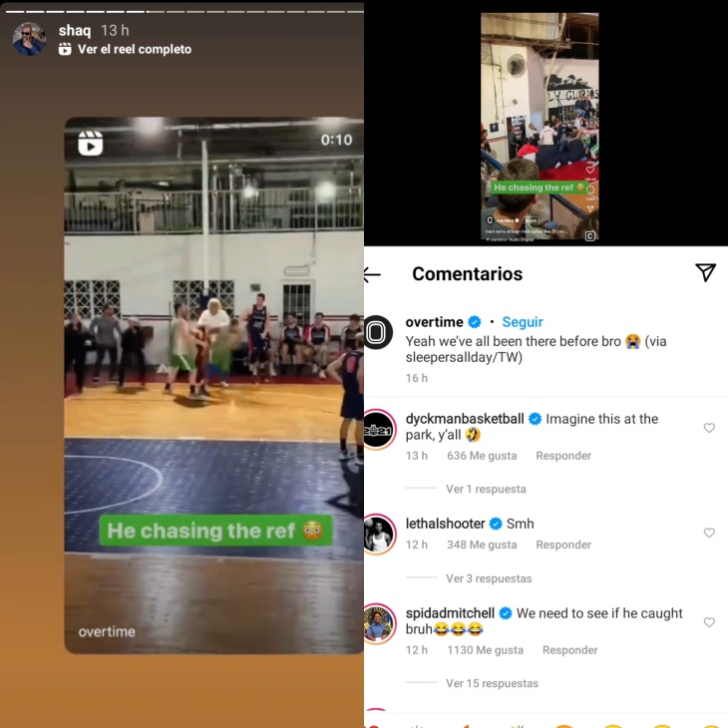The image size is (728, 728).
Task: Click the back arrow next to Comentarios
Action: point(372,274)
